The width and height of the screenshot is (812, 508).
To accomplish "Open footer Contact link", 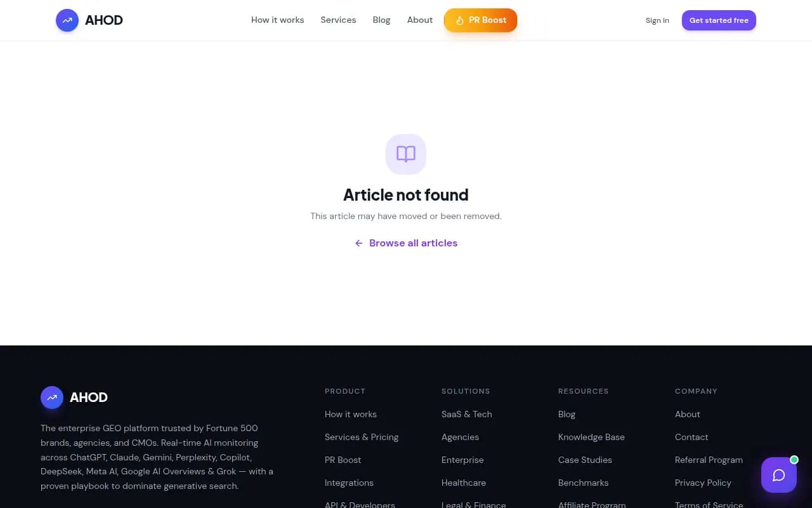I will pyautogui.click(x=691, y=437).
